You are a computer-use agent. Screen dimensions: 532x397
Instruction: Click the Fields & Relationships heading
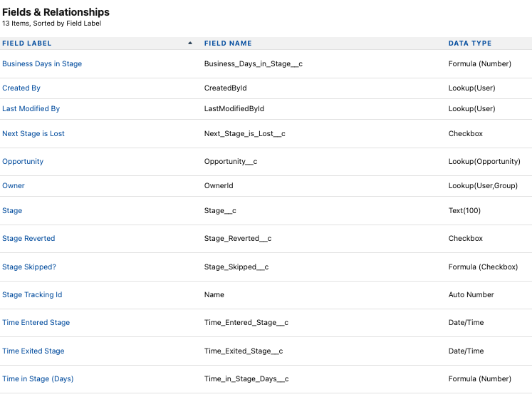point(56,12)
